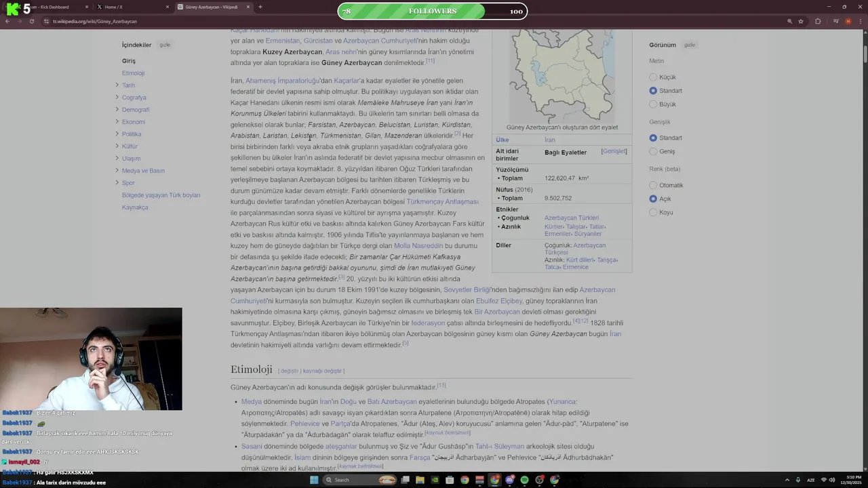Jump to Bölgede yaşayan Türk boyları
868x488 pixels.
pyautogui.click(x=161, y=195)
